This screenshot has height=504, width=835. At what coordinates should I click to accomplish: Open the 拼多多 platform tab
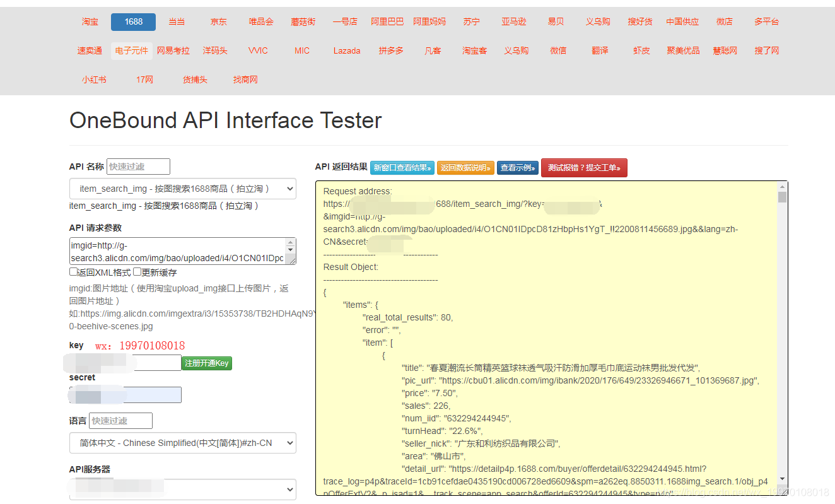391,50
